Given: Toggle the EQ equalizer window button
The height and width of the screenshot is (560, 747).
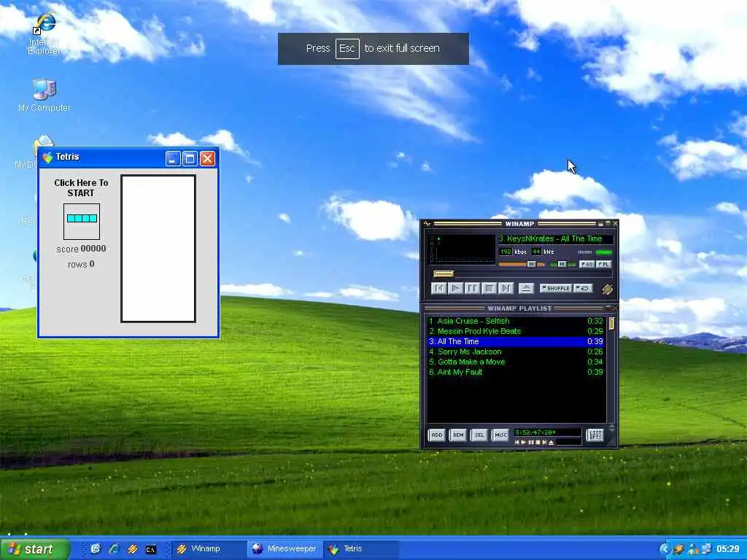Looking at the screenshot, I should coord(587,264).
